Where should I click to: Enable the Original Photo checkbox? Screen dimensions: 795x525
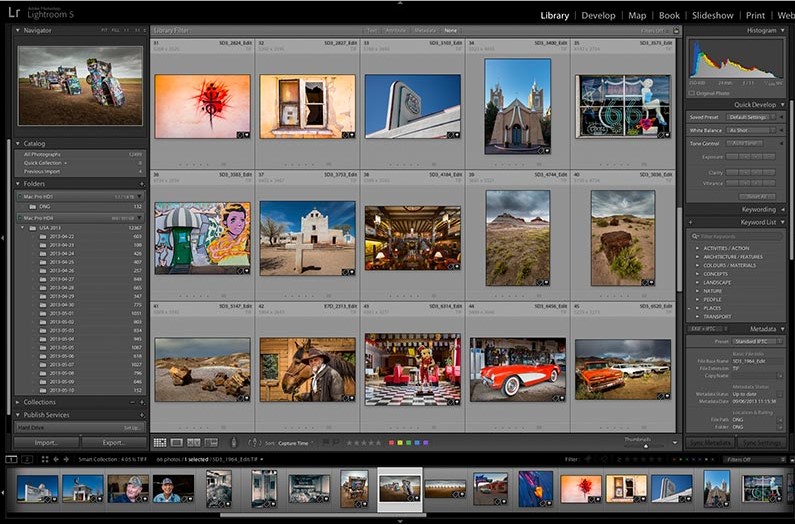[692, 93]
